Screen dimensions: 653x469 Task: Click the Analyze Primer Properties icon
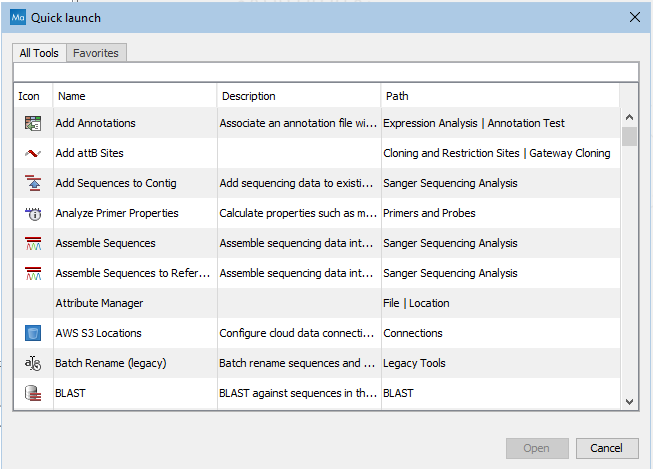pyautogui.click(x=33, y=213)
